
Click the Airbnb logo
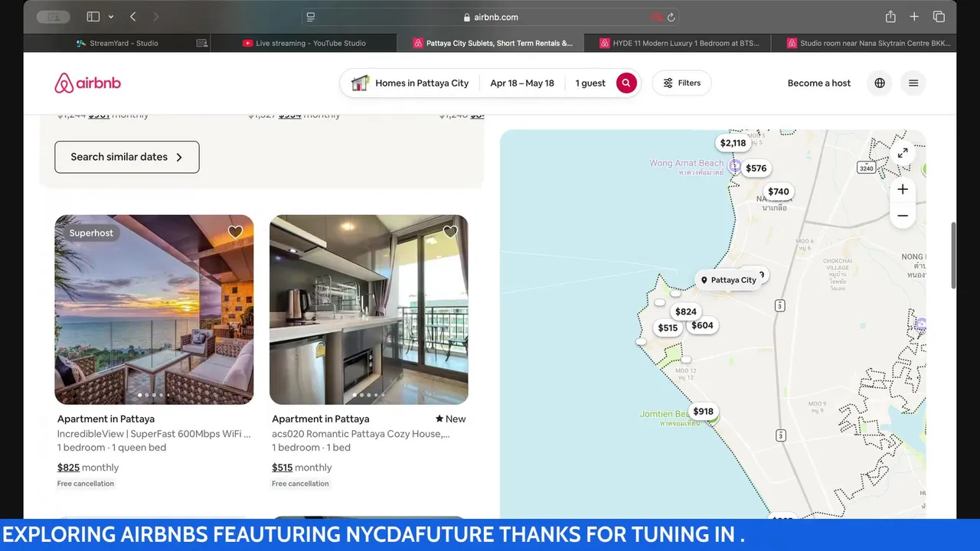point(87,83)
